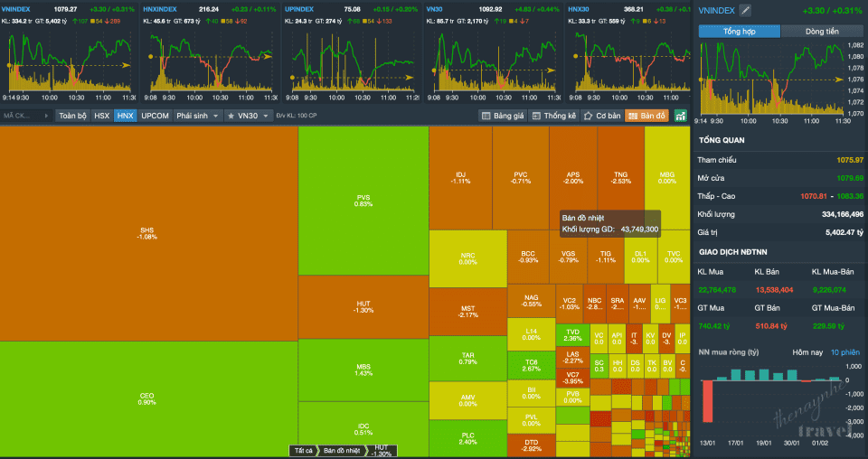Select the Tổng hợp tab

pyautogui.click(x=740, y=31)
